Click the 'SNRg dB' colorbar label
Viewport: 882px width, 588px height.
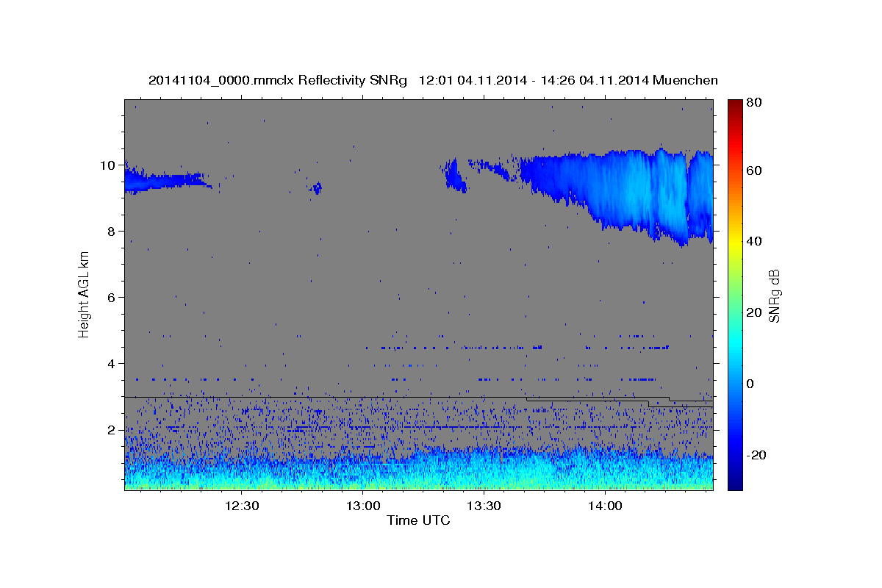773,296
